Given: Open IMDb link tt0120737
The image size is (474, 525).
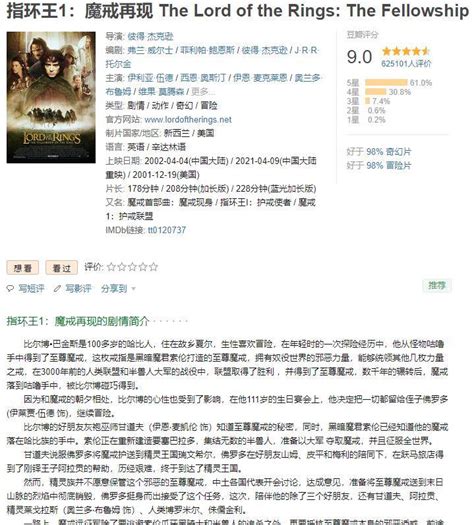Looking at the screenshot, I should pos(167,230).
